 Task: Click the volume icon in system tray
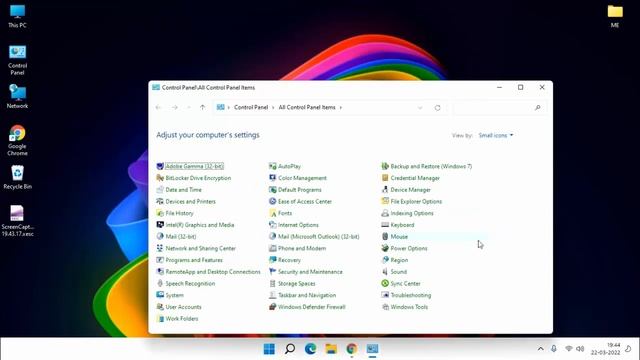click(x=580, y=349)
